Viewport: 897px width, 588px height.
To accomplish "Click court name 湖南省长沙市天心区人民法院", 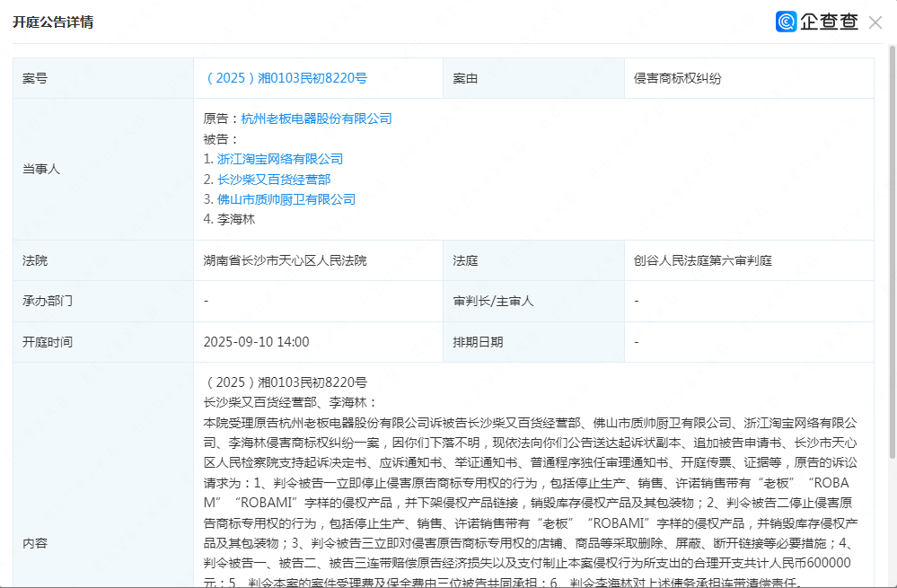I will (285, 261).
